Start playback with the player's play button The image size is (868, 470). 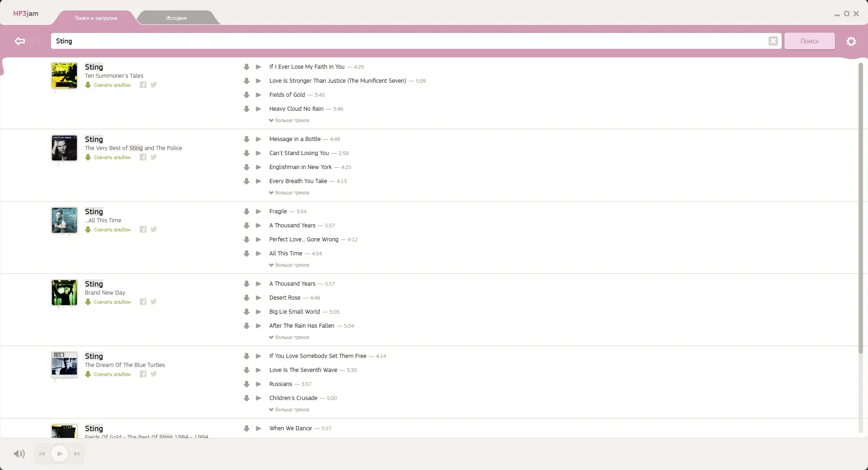point(60,454)
